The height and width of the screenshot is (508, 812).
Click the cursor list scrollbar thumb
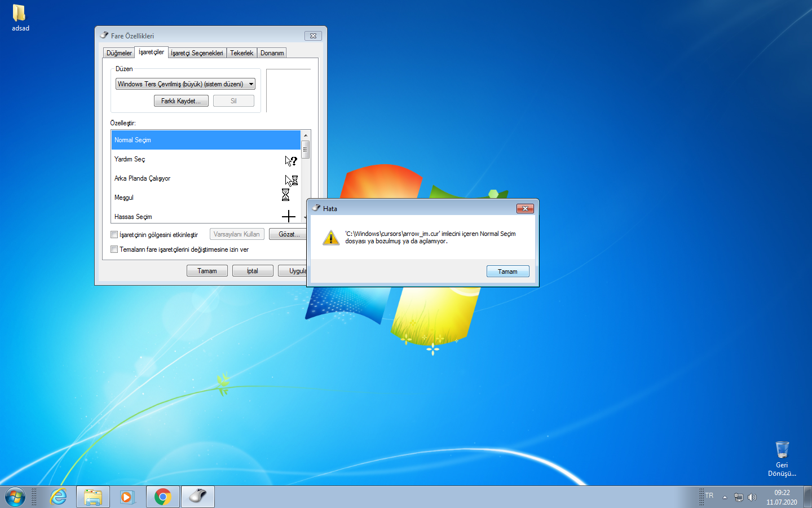tap(305, 150)
